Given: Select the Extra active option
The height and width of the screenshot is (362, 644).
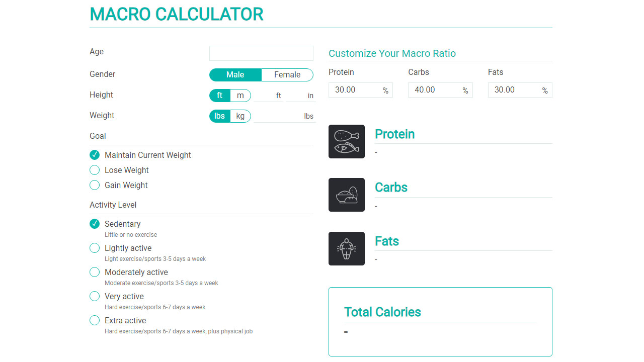Looking at the screenshot, I should [x=95, y=320].
